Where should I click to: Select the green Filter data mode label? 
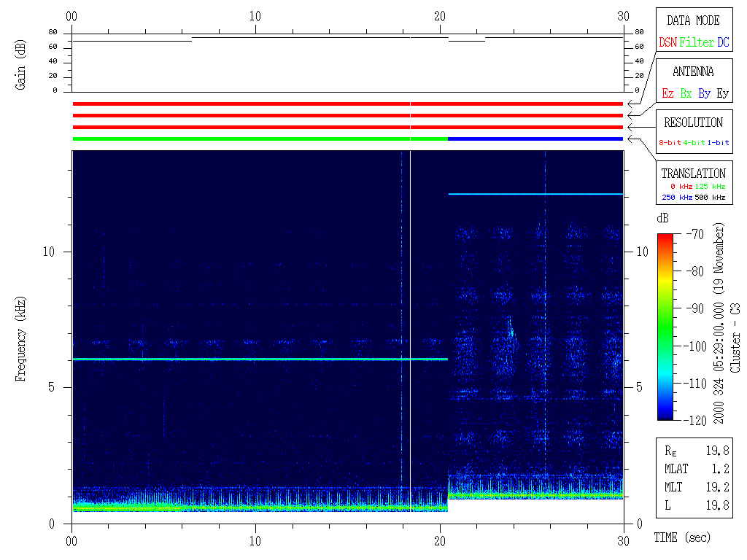pyautogui.click(x=697, y=43)
